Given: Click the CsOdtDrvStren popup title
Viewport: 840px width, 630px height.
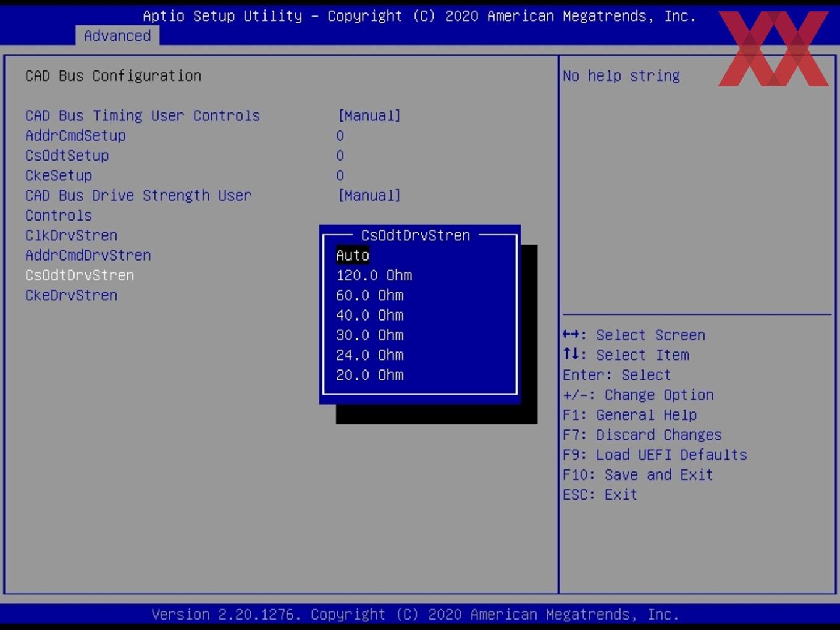Looking at the screenshot, I should pyautogui.click(x=416, y=235).
